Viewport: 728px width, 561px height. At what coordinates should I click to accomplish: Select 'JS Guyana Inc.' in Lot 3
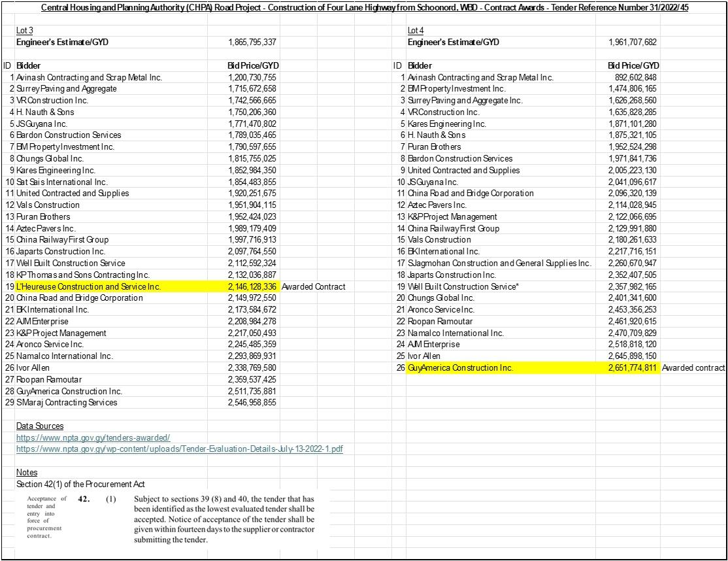click(42, 124)
